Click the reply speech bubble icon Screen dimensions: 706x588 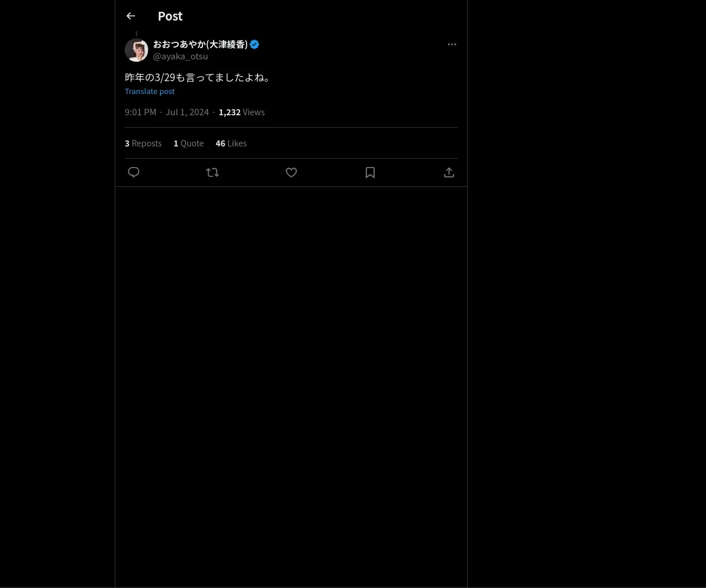[134, 172]
